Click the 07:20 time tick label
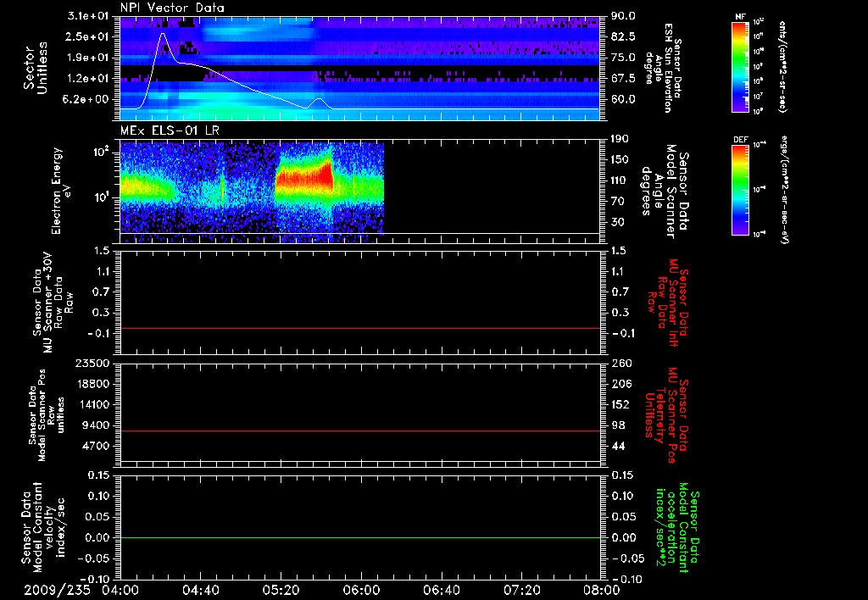868x600 pixels. (x=521, y=590)
